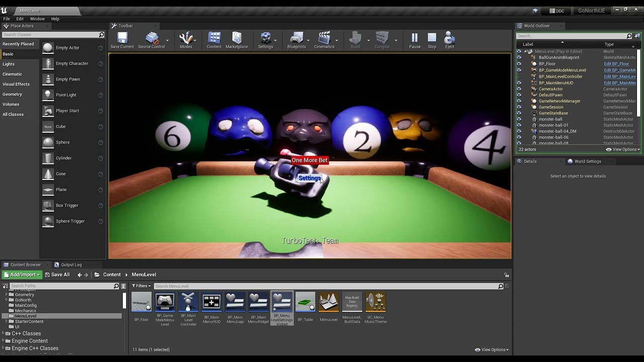644x362 pixels.
Task: Expand the StarterContent folder
Action: click(7, 321)
